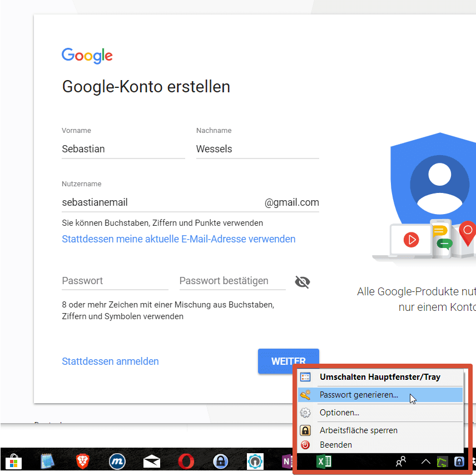The height and width of the screenshot is (476, 476).
Task: Select Arbeitsfläche sperren menu entry
Action: [x=380, y=430]
